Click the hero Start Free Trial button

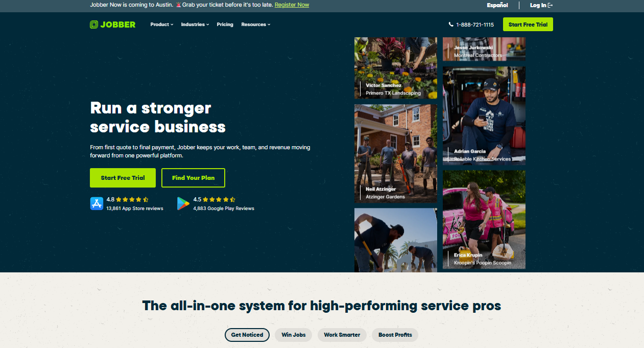(123, 178)
